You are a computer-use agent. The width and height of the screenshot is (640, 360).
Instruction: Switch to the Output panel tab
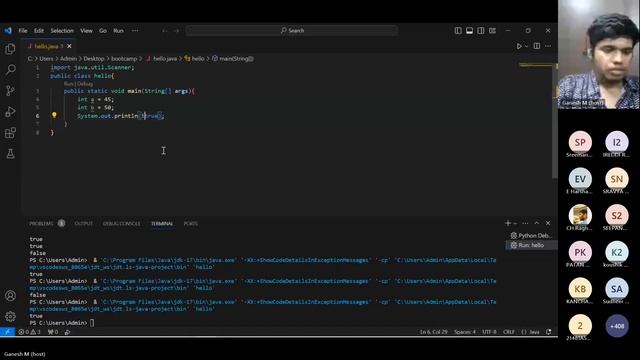click(84, 223)
